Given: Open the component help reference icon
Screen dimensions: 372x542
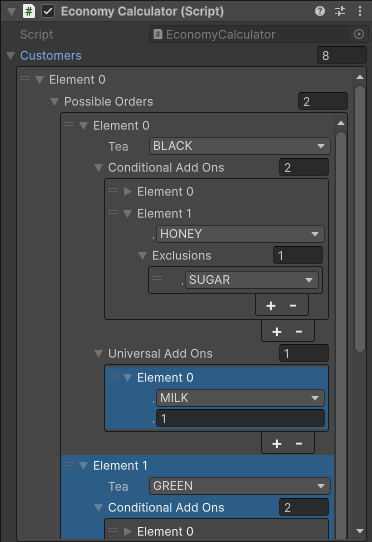Looking at the screenshot, I should (x=320, y=11).
